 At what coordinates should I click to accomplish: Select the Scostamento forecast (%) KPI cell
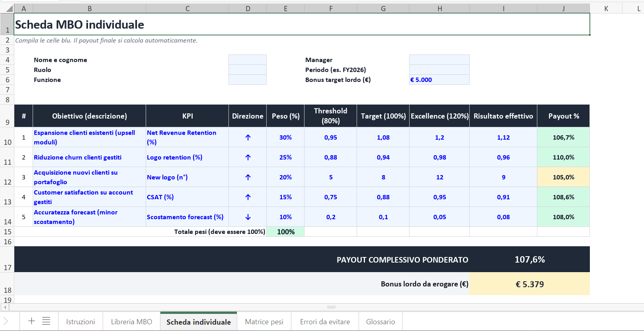tap(187, 217)
